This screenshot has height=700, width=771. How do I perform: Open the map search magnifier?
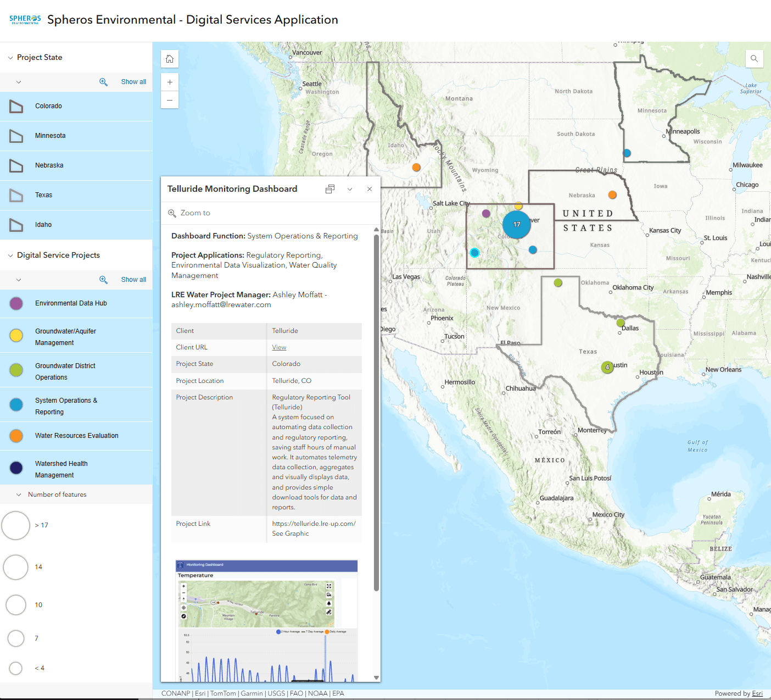coord(754,59)
